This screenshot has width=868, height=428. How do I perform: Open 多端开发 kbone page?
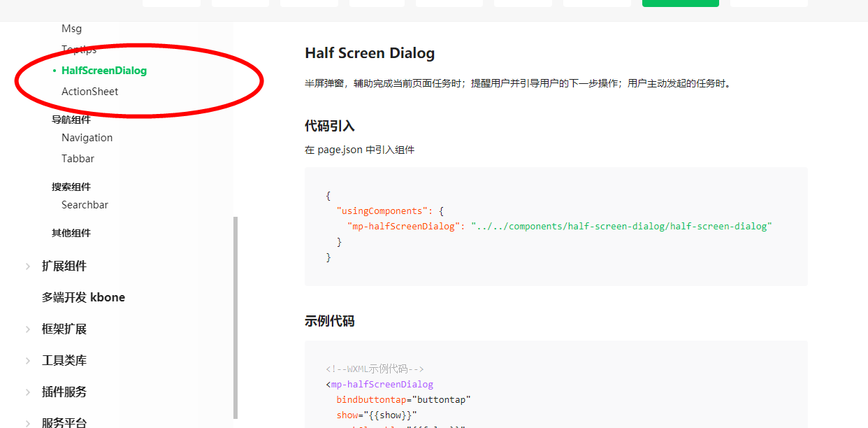[x=83, y=298]
